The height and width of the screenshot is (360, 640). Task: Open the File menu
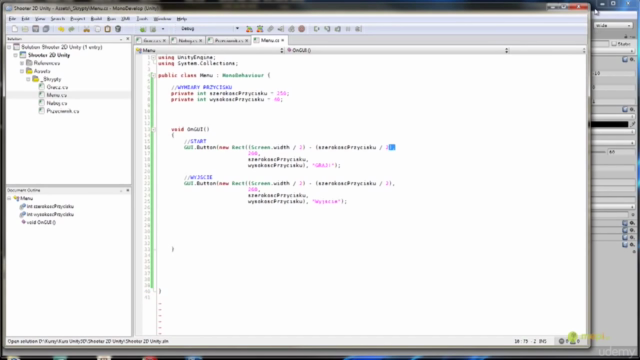pos(12,19)
